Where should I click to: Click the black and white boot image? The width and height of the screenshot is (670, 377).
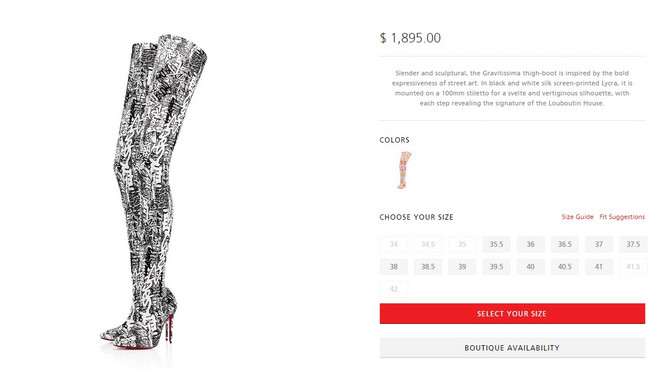coord(154,190)
